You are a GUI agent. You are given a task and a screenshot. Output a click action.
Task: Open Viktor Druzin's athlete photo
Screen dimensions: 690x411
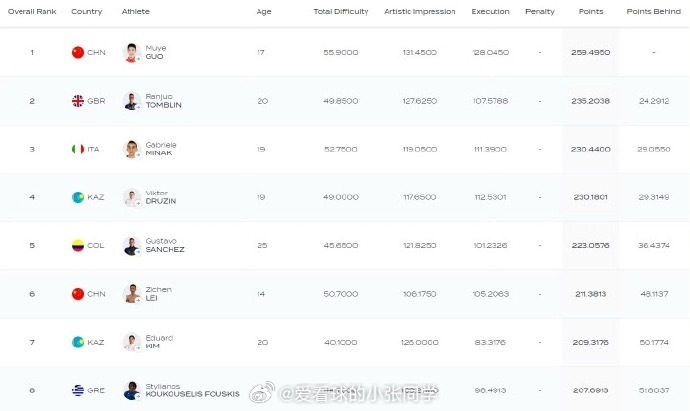click(132, 197)
